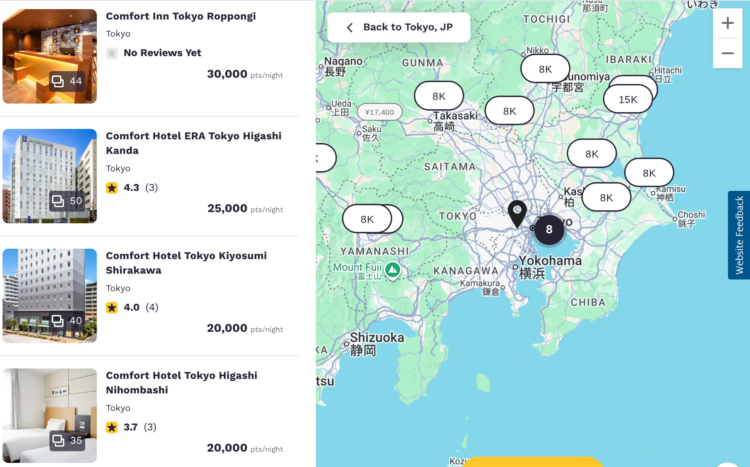Image resolution: width=750 pixels, height=467 pixels.
Task: Open photo gallery icon showing 35 photos
Action: pyautogui.click(x=67, y=440)
